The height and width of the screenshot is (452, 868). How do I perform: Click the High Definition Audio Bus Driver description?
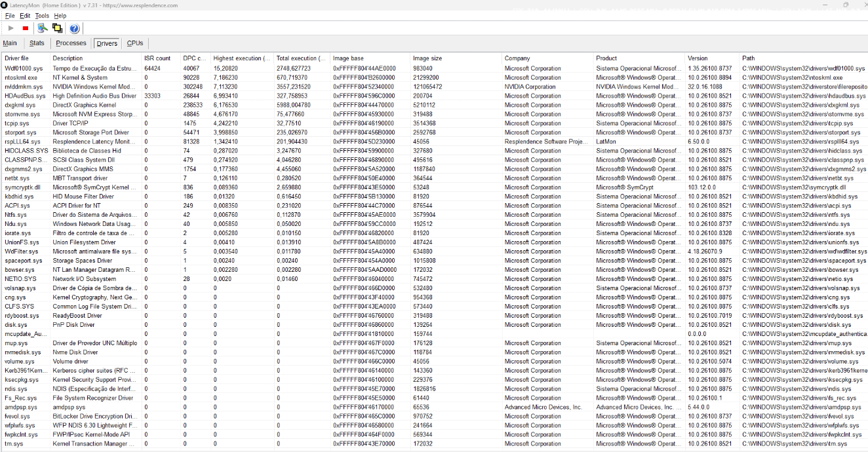click(94, 96)
